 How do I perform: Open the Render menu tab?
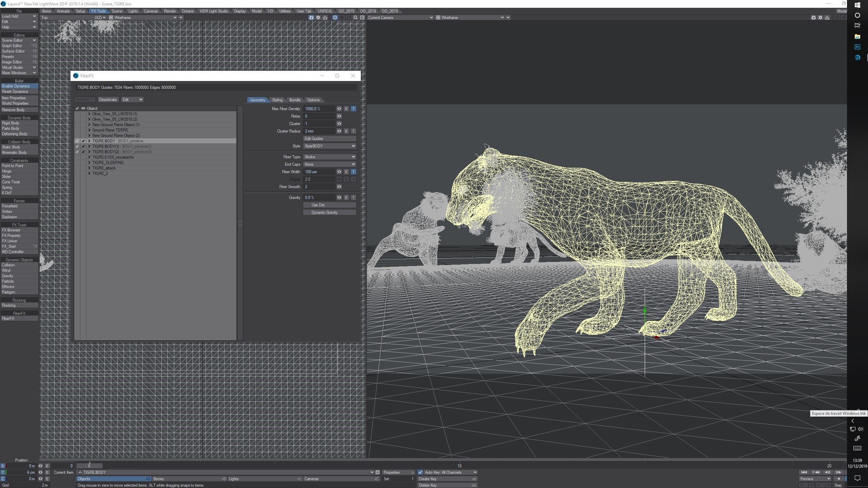coord(170,11)
